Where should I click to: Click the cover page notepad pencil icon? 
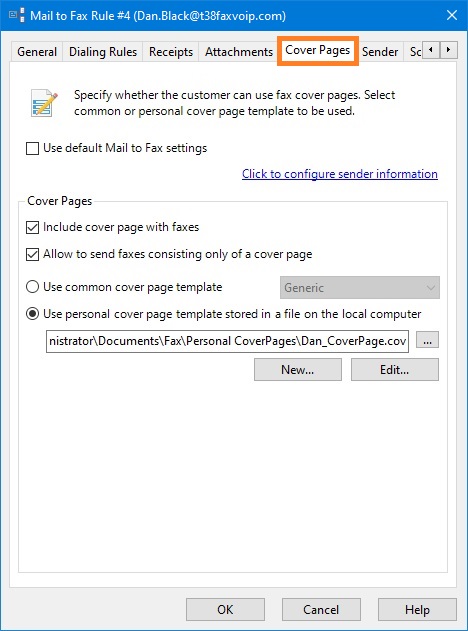click(44, 103)
